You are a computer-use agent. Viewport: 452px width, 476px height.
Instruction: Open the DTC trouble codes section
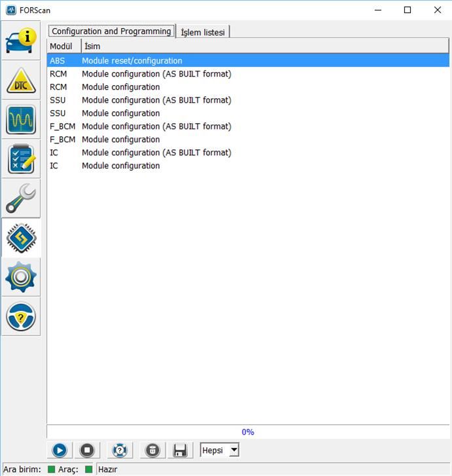21,80
